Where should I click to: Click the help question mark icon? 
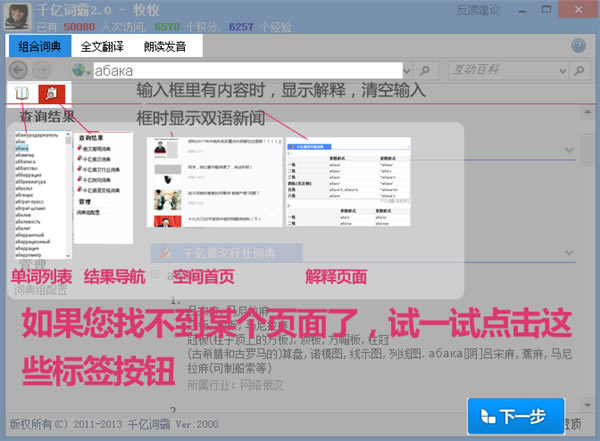(x=578, y=46)
